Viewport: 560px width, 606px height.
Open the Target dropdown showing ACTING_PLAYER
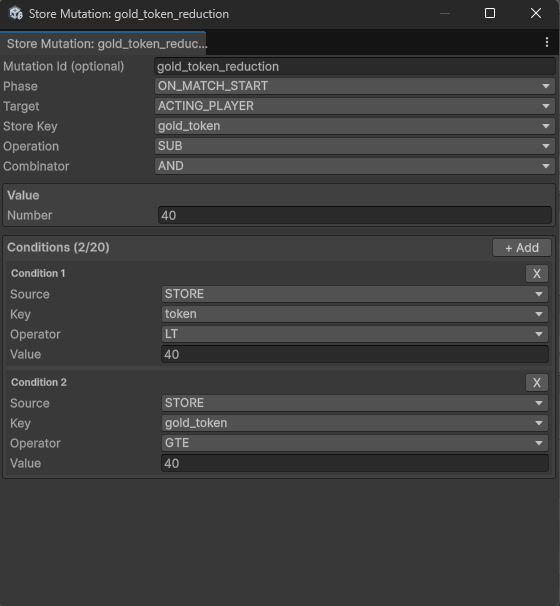354,106
